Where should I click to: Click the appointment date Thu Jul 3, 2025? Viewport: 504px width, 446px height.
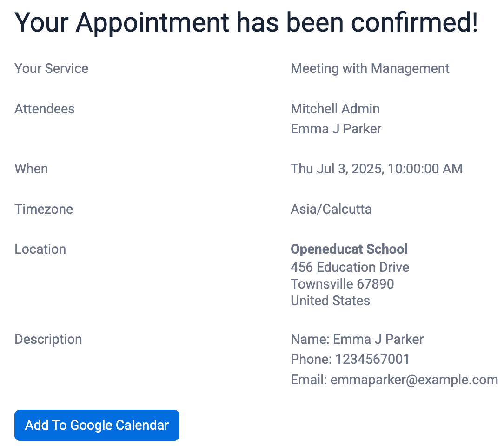coord(377,169)
